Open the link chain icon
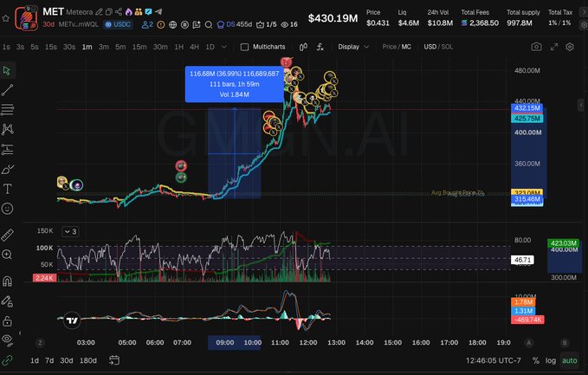Screen dimensions: 588x375 tap(7, 361)
